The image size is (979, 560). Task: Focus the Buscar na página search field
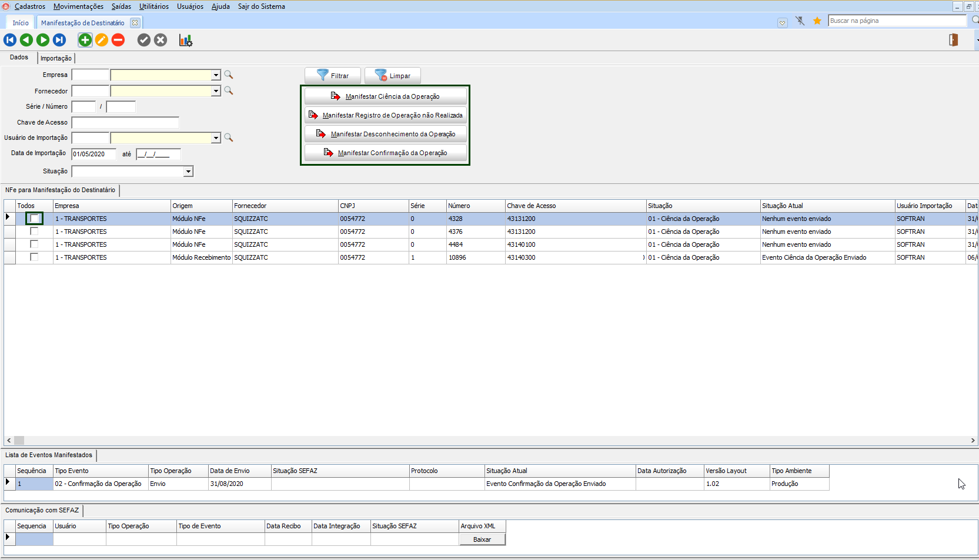[x=897, y=21]
